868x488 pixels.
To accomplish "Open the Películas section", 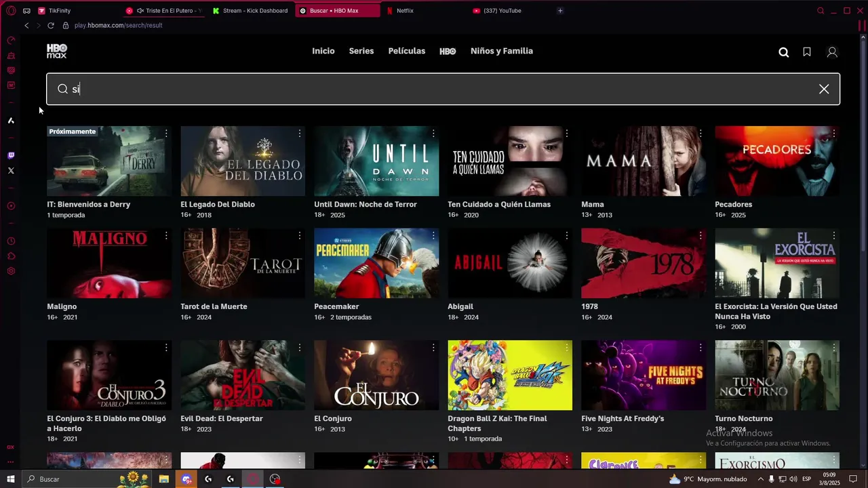I will [407, 52].
